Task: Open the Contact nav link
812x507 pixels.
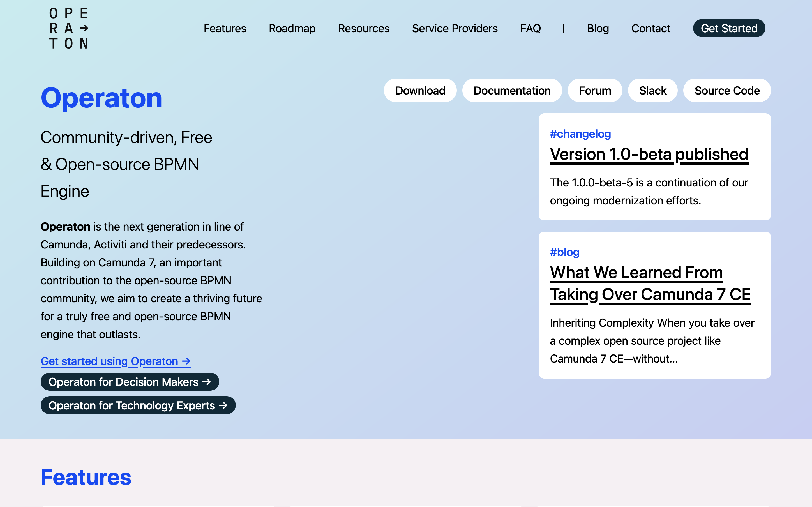Action: point(650,29)
